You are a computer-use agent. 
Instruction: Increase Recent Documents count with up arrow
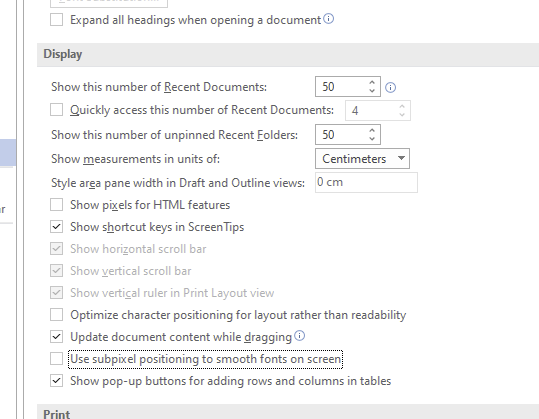(x=372, y=83)
